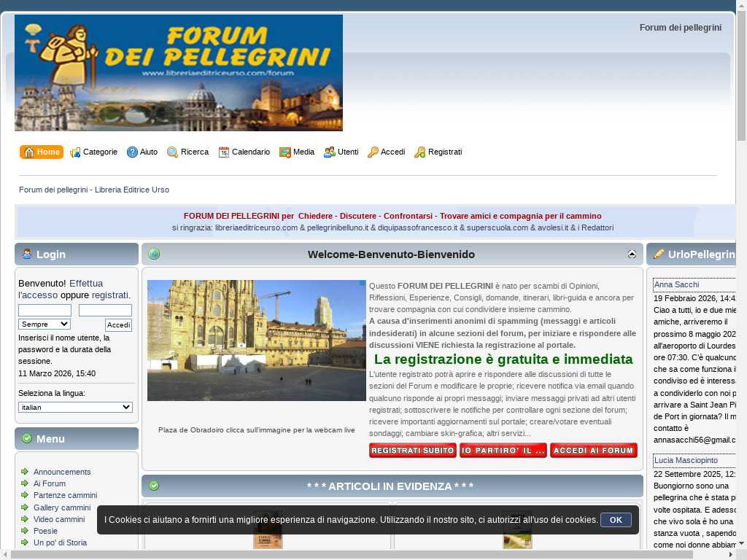Click the Accedi key icon
This screenshot has height=560, width=747.
373,152
